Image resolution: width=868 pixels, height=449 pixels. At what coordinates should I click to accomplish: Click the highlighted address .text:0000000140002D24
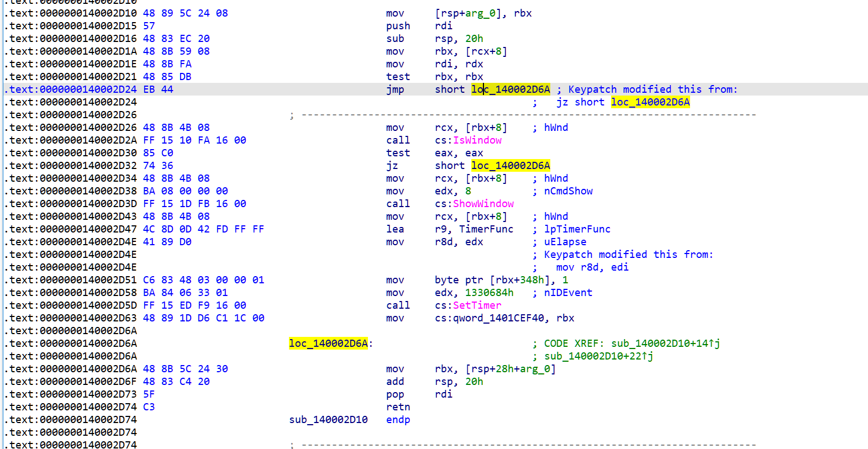coord(73,89)
